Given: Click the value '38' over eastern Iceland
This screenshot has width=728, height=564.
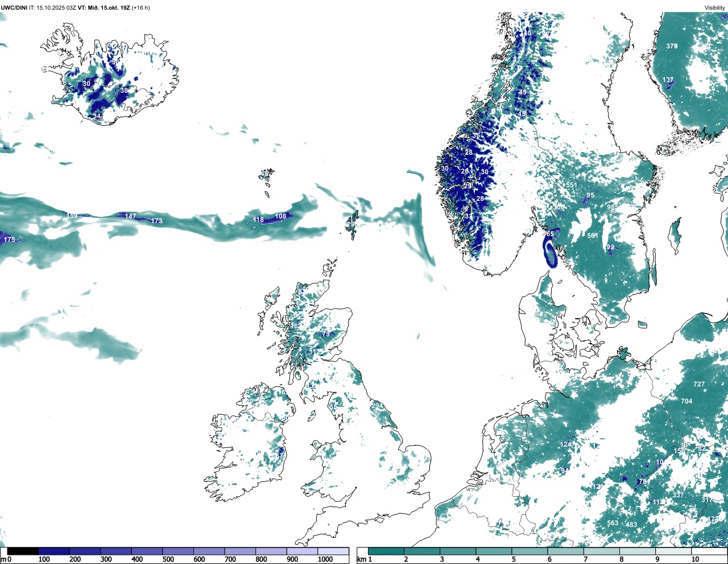Looking at the screenshot, I should coord(124,90).
